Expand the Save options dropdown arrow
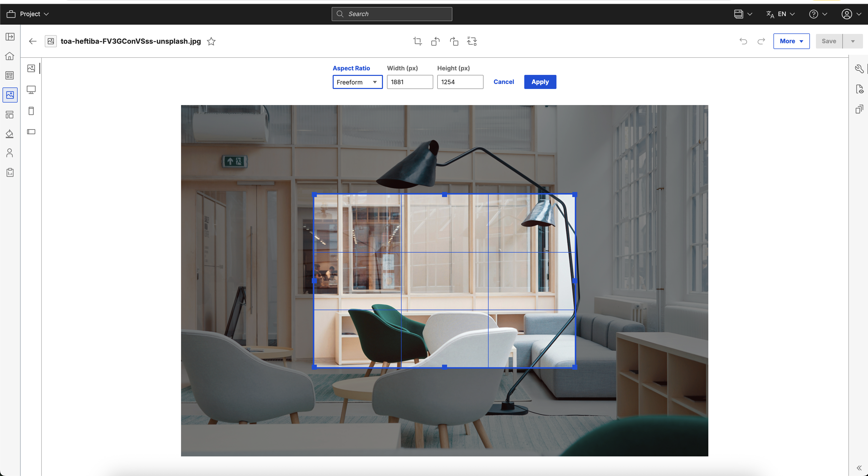 [853, 41]
